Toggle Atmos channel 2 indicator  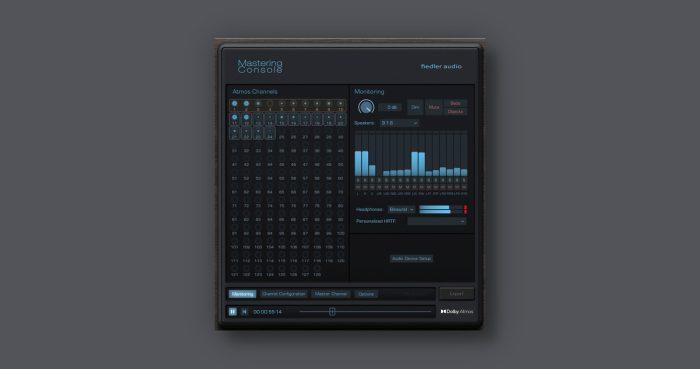(x=246, y=104)
